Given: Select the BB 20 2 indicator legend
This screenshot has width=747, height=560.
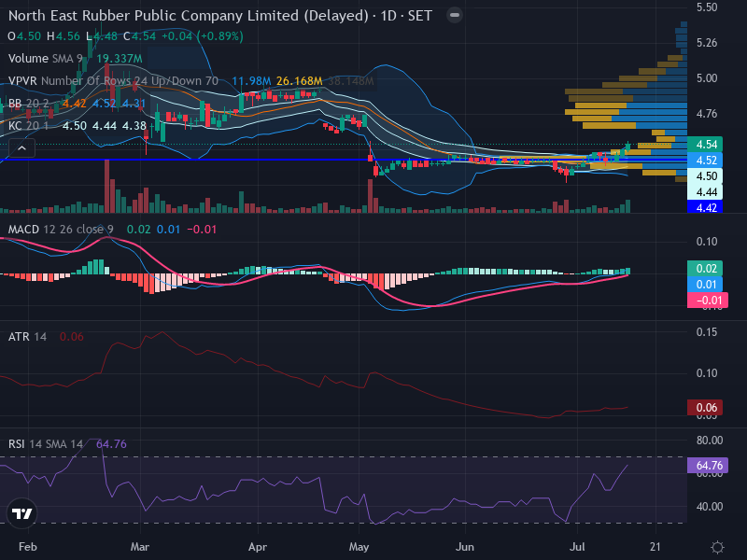Looking at the screenshot, I should 29,104.
